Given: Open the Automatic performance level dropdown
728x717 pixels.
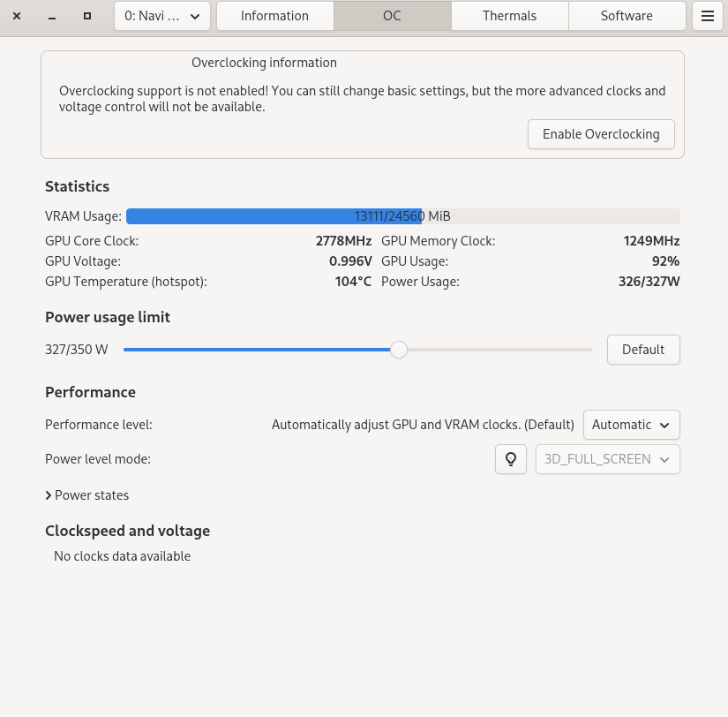Looking at the screenshot, I should point(632,425).
